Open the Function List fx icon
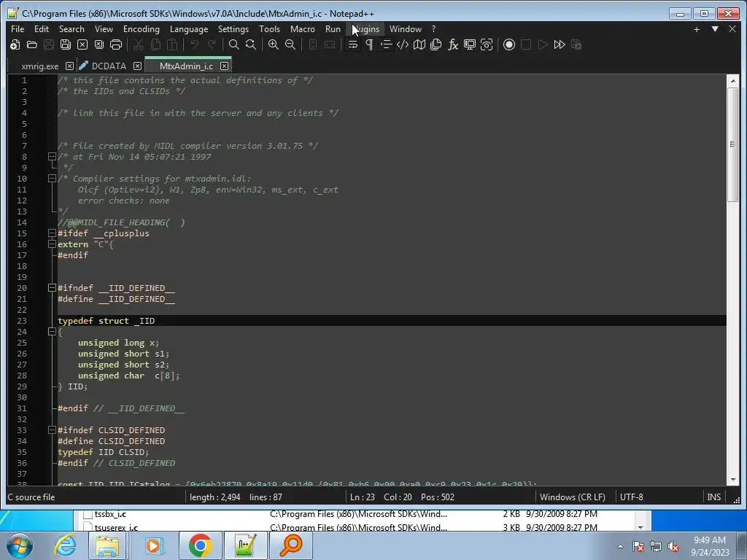This screenshot has height=560, width=747. click(x=453, y=44)
